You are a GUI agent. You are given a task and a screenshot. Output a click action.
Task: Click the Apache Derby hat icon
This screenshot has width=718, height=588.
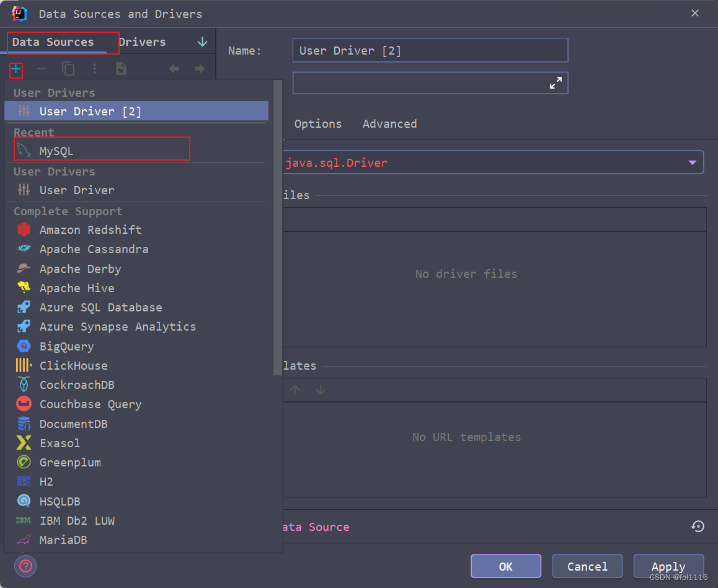[x=24, y=269]
